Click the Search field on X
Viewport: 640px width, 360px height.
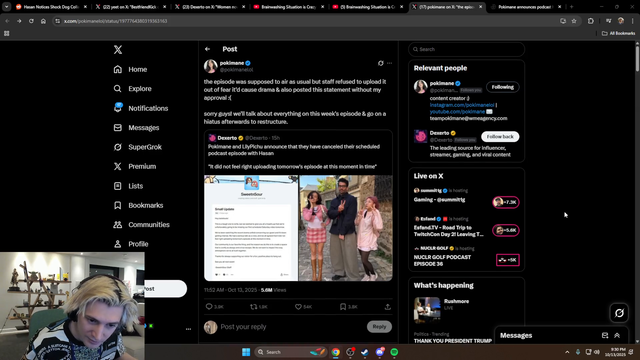pyautogui.click(x=467, y=49)
